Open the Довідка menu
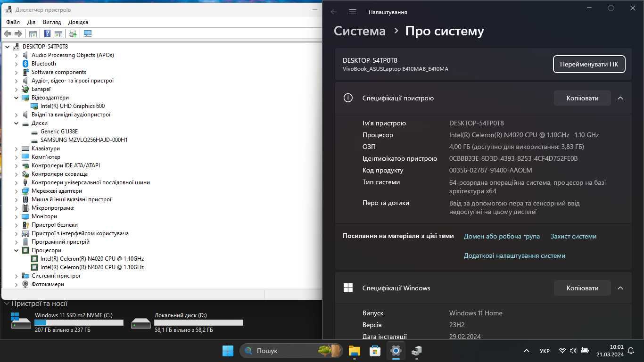 (x=78, y=22)
